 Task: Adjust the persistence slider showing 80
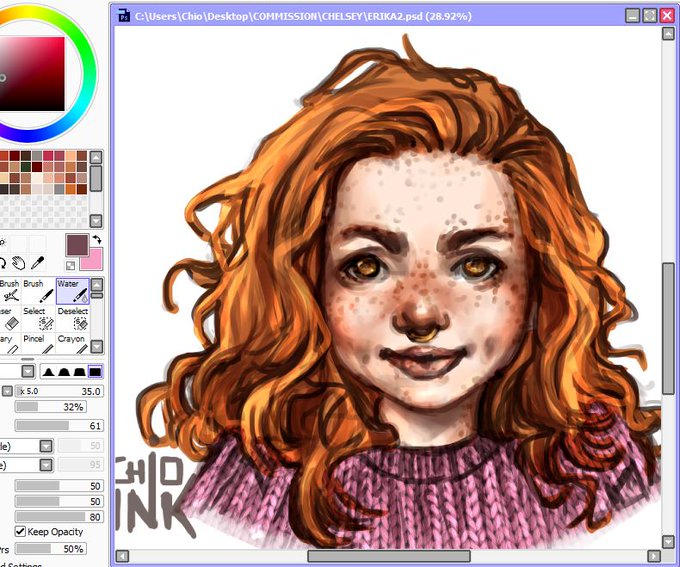tap(59, 517)
